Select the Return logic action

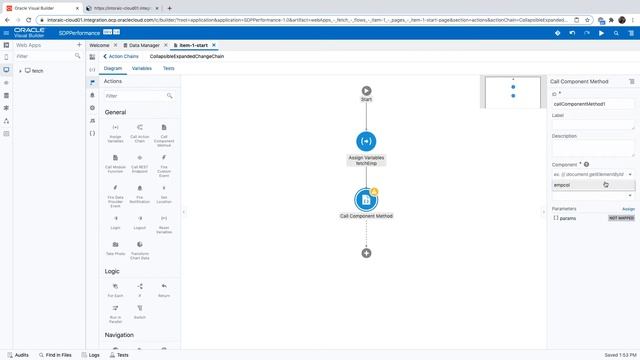(164, 290)
